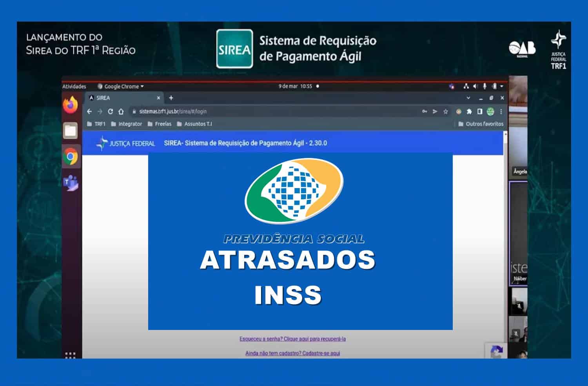The image size is (588, 386).
Task: Click 'Ainda não tem cadastro?' register link
Action: click(292, 353)
